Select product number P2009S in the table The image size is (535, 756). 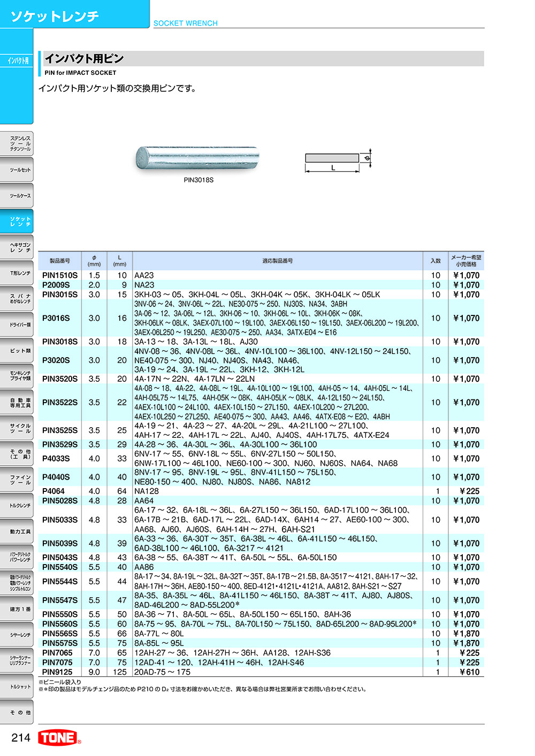click(x=56, y=285)
